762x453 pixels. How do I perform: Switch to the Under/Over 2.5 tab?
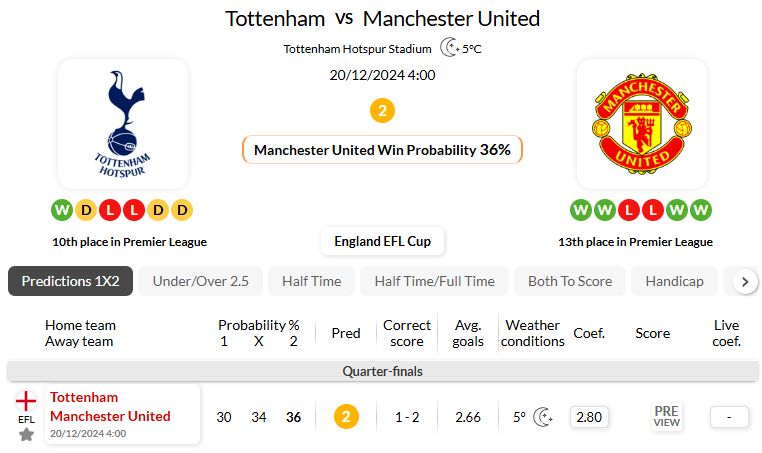200,281
